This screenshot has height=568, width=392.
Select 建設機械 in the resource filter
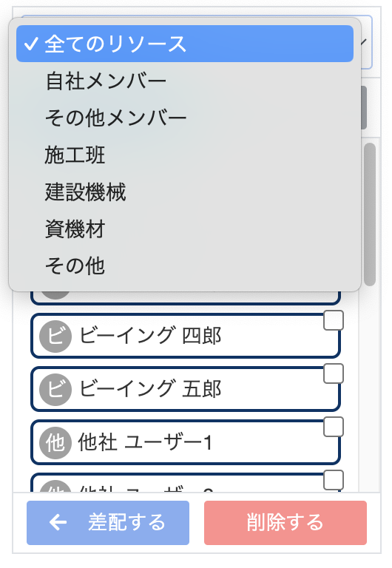[x=185, y=192]
